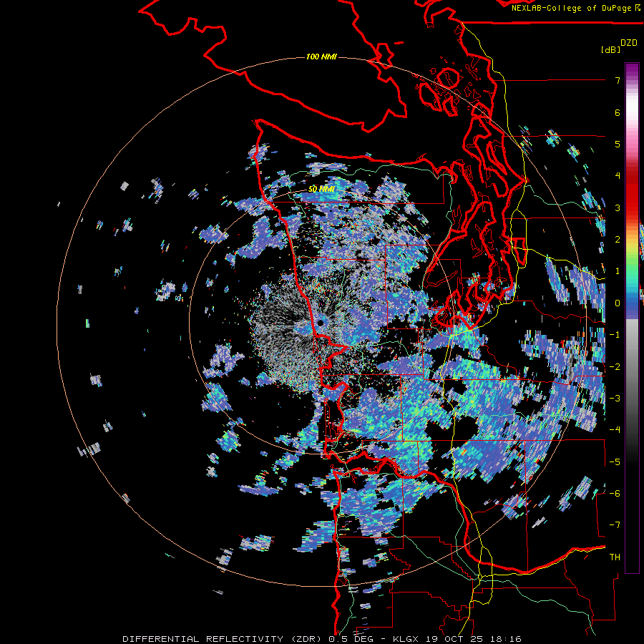
Task: Click the KLGX radar site center dot
Action: click(321, 323)
